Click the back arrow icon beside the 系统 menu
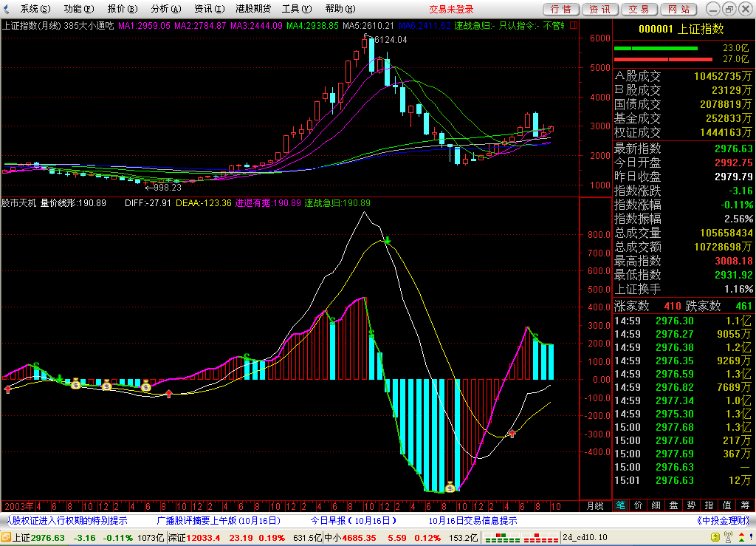 6,9
